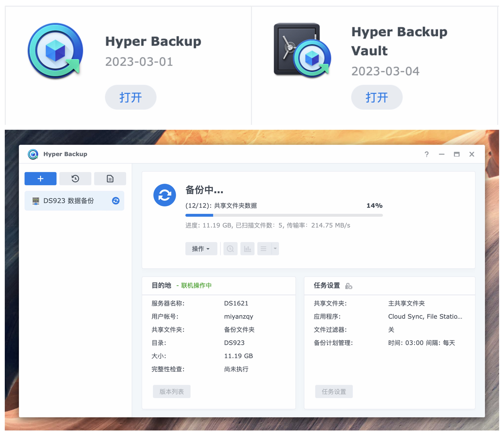
Task: Expand the dropdown arrow next to list view icon
Action: click(x=275, y=248)
